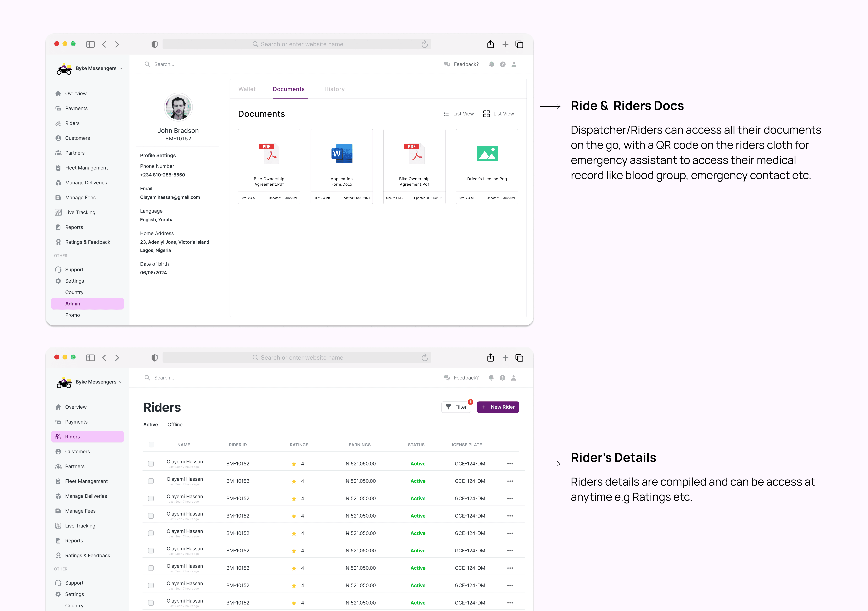Select the Offline riders tab
The height and width of the screenshot is (611, 868).
pos(175,424)
